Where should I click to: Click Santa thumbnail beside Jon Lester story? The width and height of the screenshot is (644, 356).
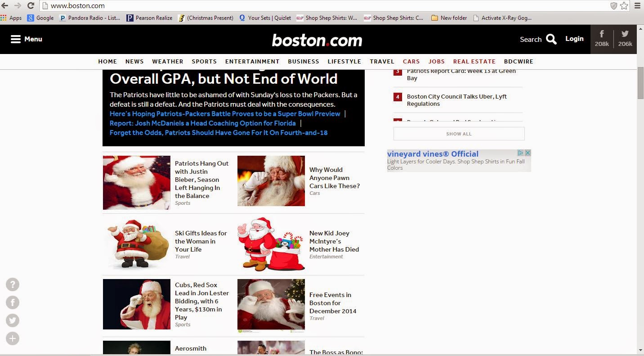click(137, 304)
